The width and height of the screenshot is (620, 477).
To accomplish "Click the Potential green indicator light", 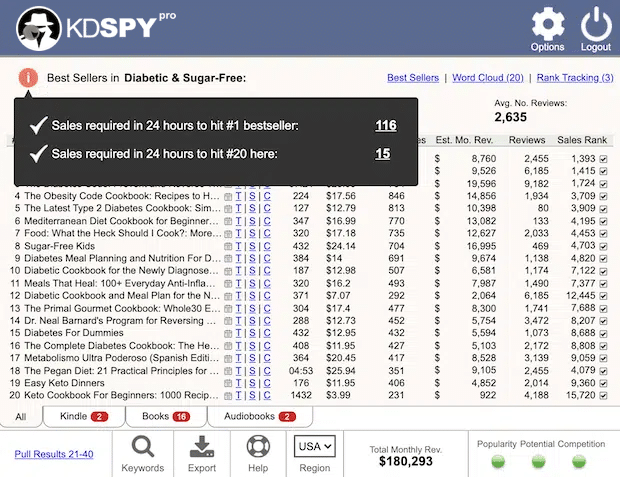I will point(539,461).
